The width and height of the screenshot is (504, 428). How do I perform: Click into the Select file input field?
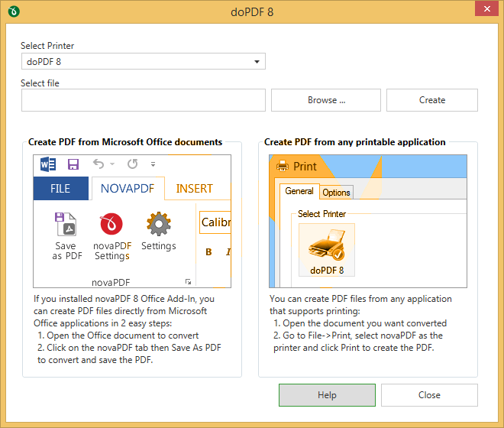click(144, 100)
